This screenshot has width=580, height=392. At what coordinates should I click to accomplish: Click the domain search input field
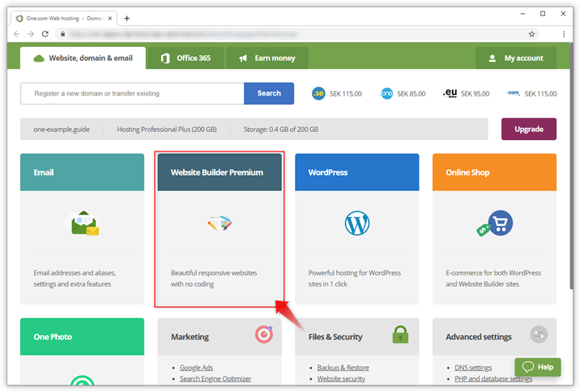pos(132,93)
